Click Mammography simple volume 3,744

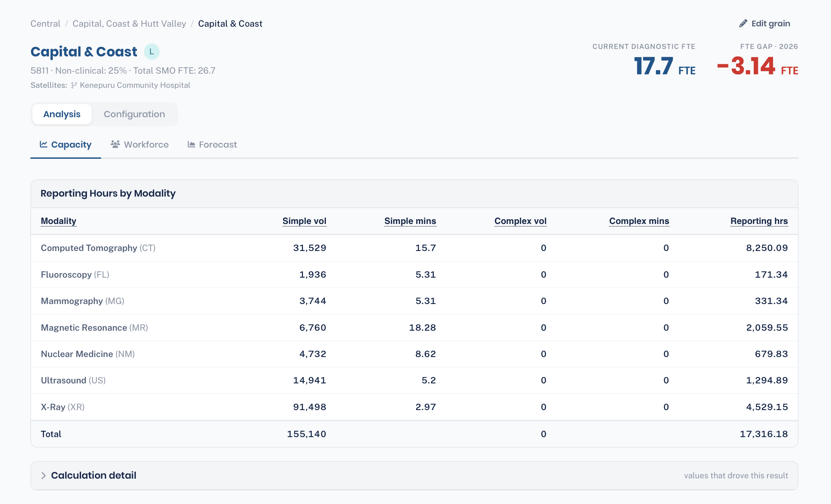point(313,301)
